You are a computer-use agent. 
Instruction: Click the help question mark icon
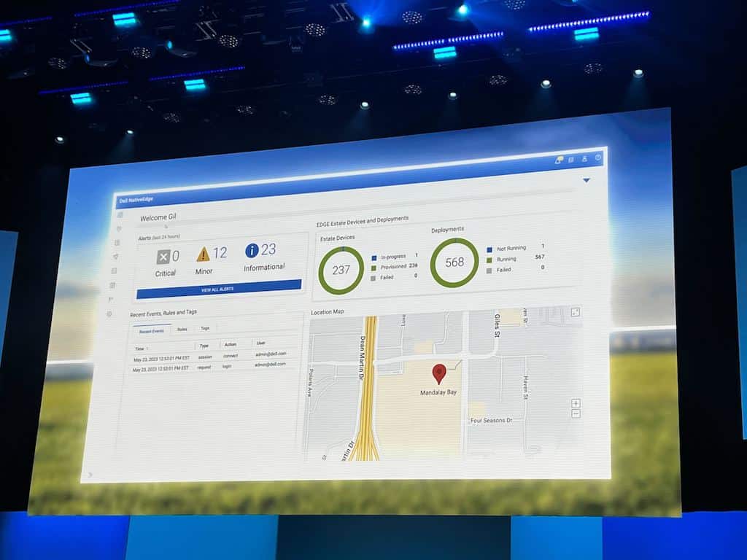[598, 157]
